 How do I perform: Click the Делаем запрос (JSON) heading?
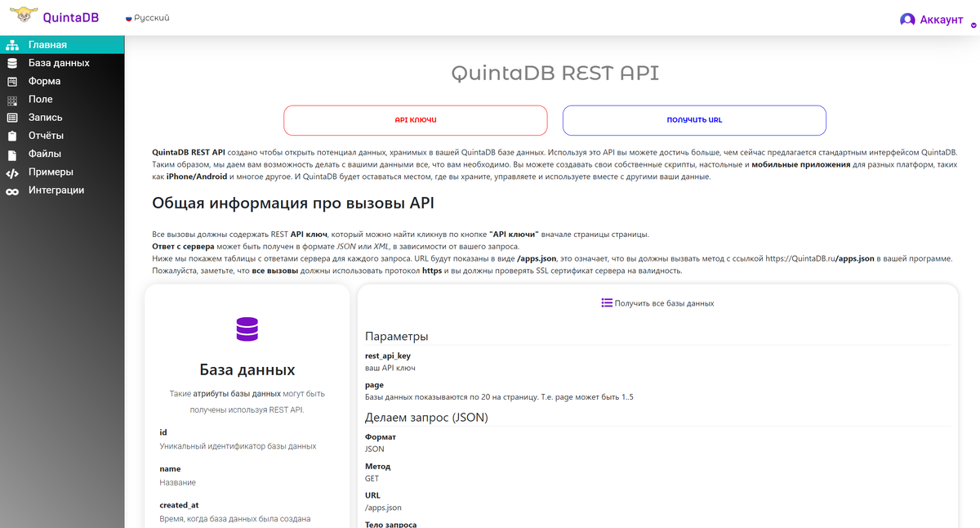coord(426,418)
